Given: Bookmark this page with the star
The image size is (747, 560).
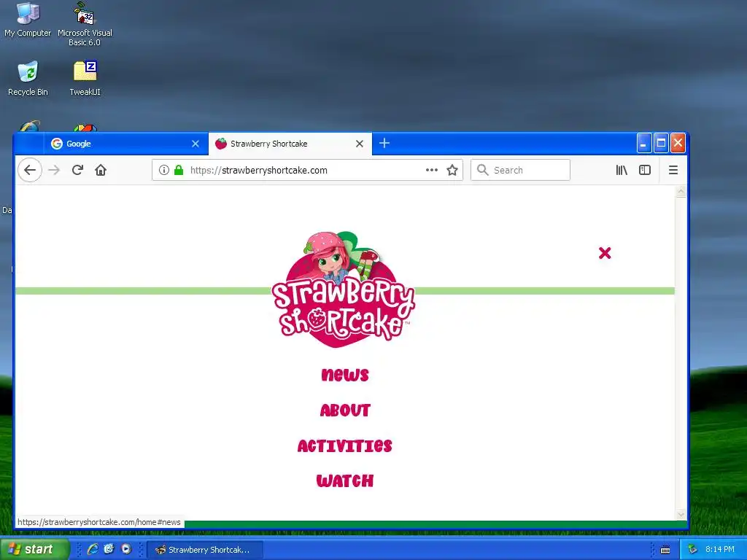Looking at the screenshot, I should pos(452,170).
